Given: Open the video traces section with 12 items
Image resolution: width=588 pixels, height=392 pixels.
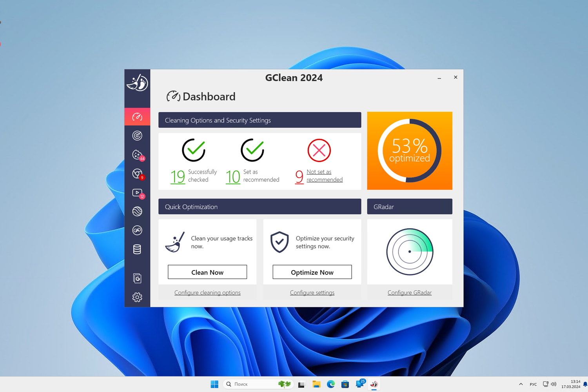Looking at the screenshot, I should coord(137,192).
